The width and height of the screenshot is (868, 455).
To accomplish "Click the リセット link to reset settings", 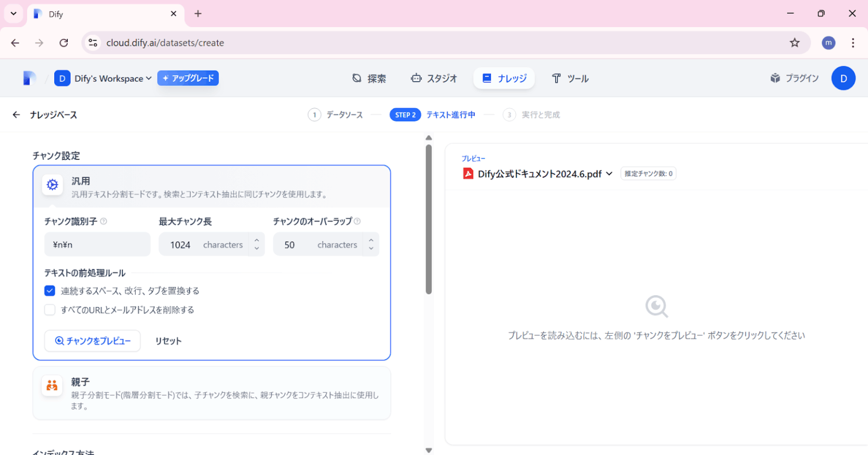I will click(x=168, y=341).
